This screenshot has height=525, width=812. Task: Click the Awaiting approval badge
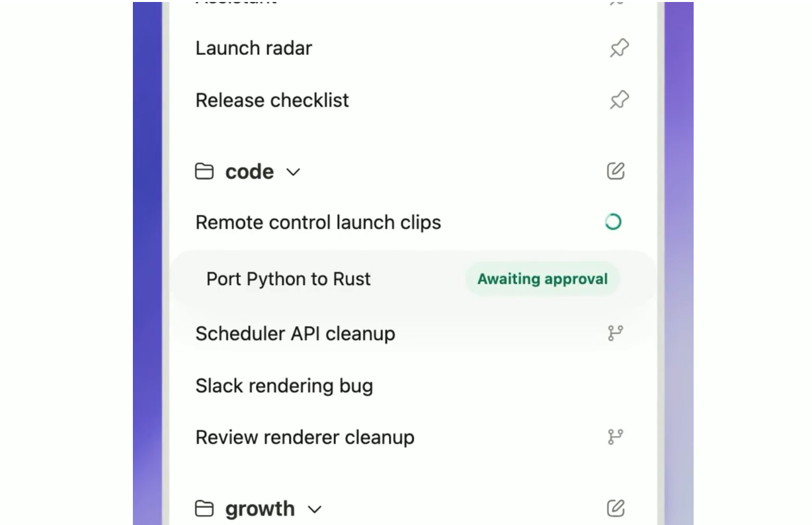542,279
